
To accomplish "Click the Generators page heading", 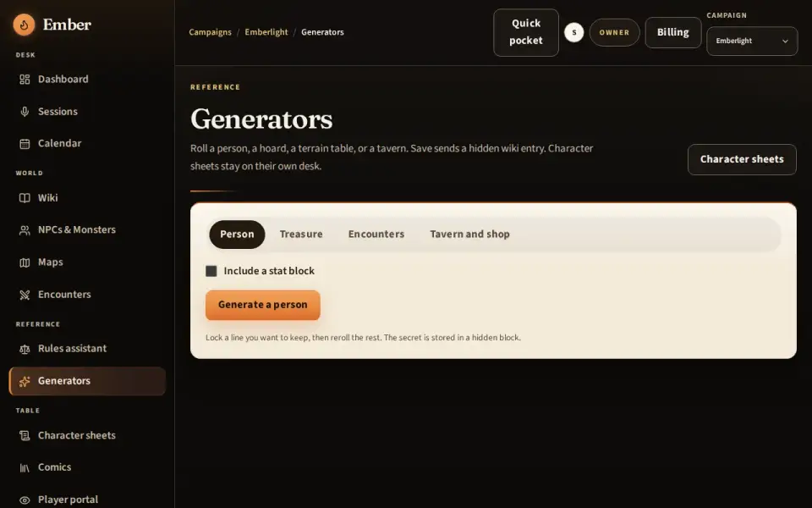I will pos(261,119).
